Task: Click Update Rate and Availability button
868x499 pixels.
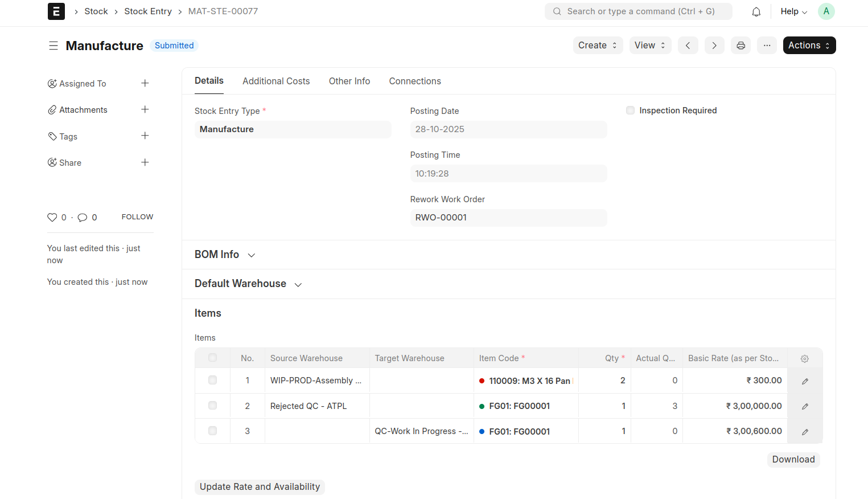Action: pos(260,486)
